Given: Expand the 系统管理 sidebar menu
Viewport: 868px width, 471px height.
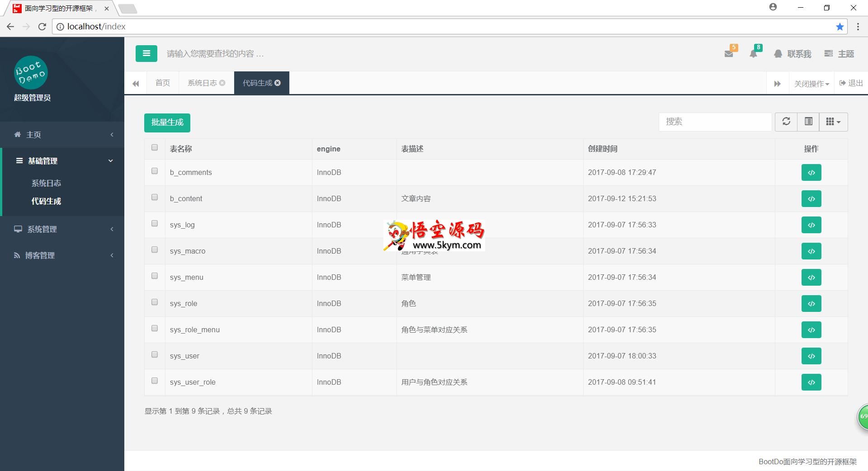Looking at the screenshot, I should point(62,229).
